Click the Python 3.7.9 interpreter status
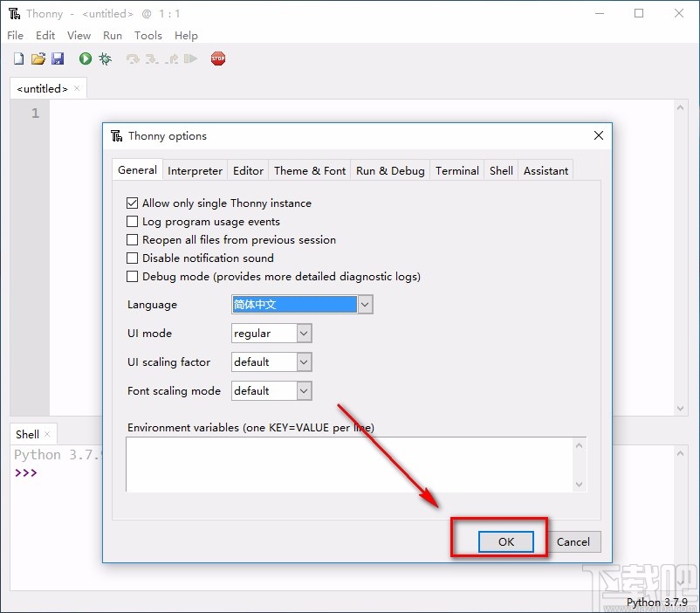 tap(656, 603)
